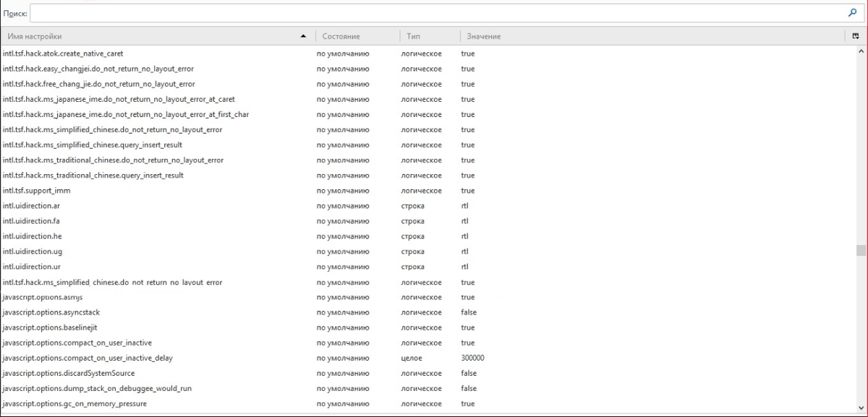Select javascript.options.compact_on_user_inactive_delay preference
Image resolution: width=868 pixels, height=417 pixels.
coord(428,358)
